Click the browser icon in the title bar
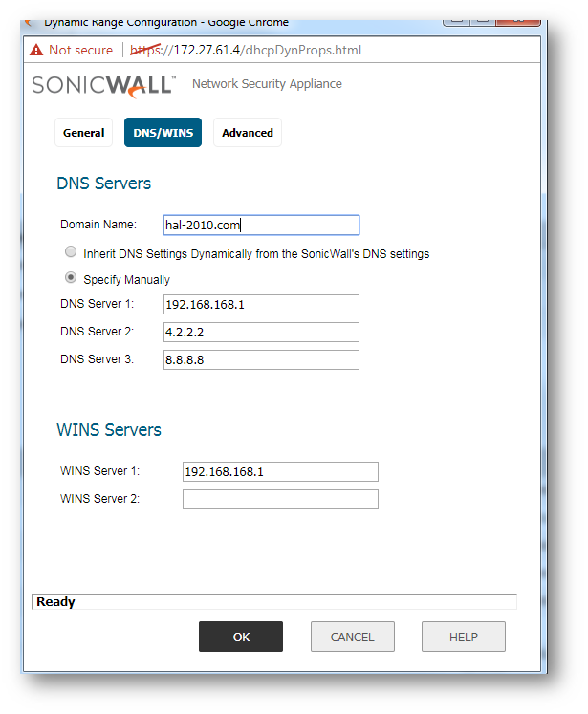 click(30, 21)
